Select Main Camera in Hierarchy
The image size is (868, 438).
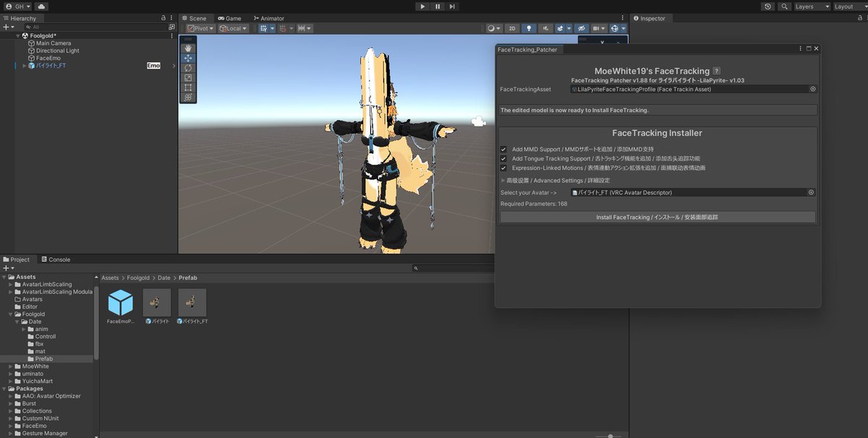click(x=54, y=43)
